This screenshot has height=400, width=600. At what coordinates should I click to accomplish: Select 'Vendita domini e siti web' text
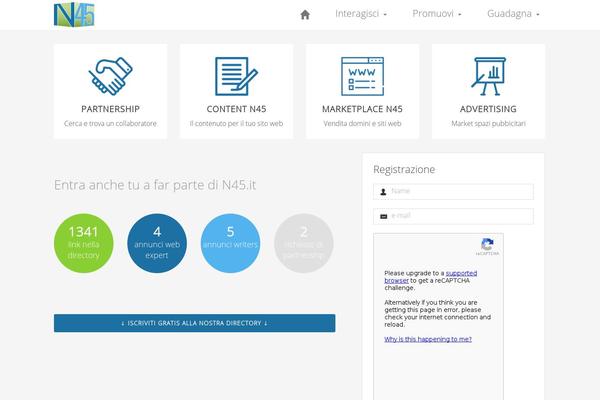(362, 124)
